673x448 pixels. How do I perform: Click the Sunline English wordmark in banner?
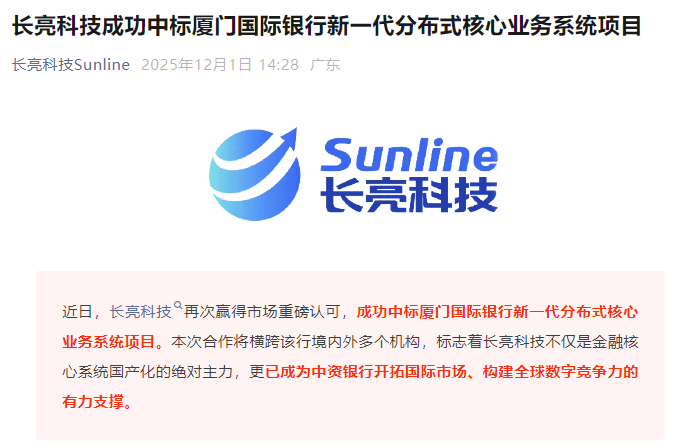[409, 154]
